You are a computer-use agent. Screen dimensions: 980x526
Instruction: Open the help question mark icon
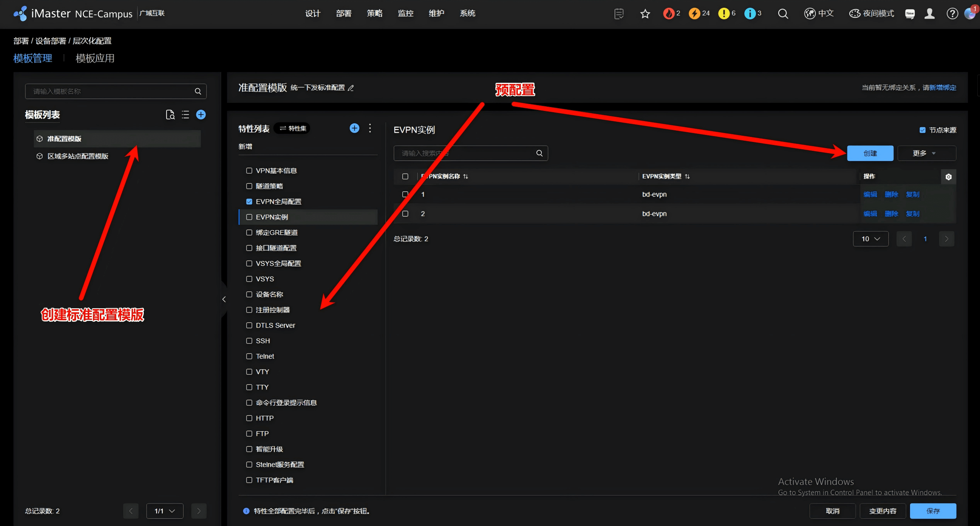click(x=952, y=14)
